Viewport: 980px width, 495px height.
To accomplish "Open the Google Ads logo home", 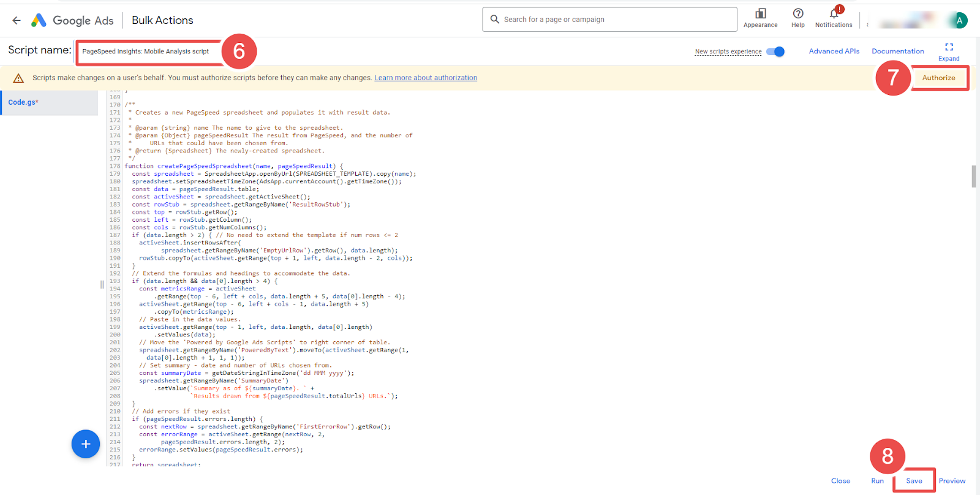I will point(72,20).
